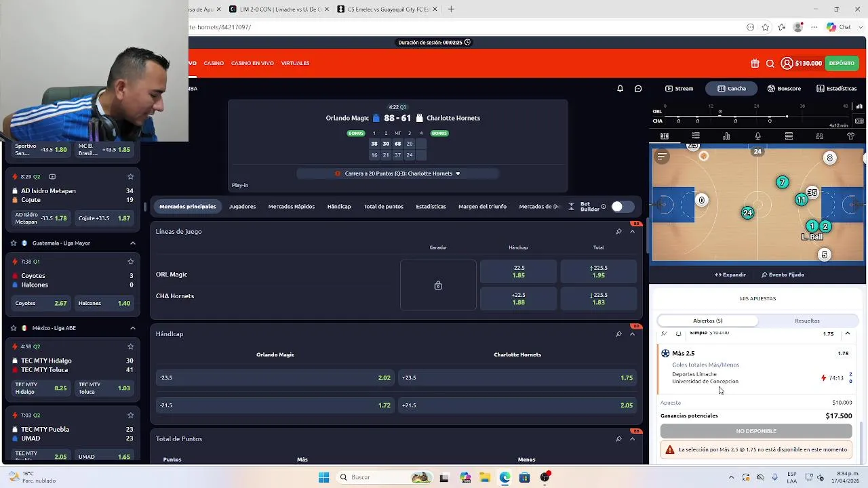The image size is (868, 488).
Task: Select Charlotte Hornets +23.5 at 1.75
Action: click(x=518, y=378)
